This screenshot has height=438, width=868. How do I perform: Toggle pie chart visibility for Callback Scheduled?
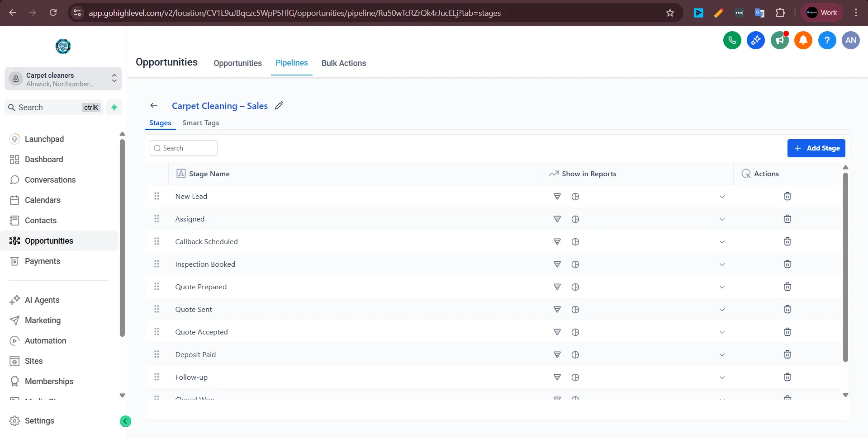coord(575,242)
